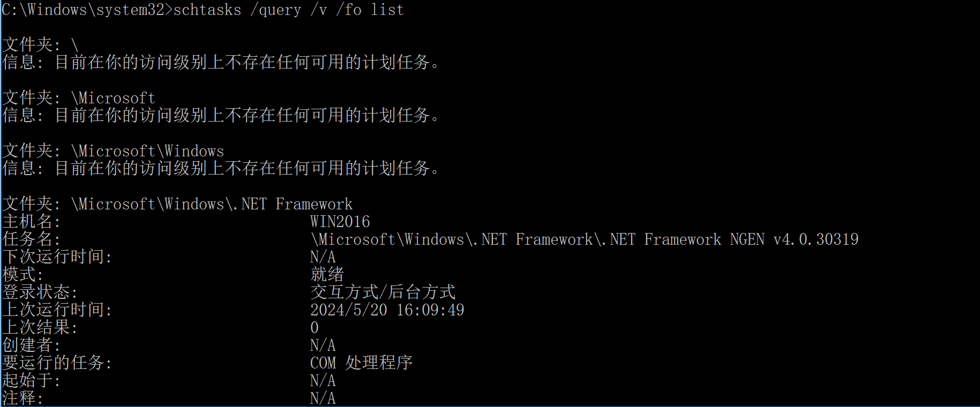
Task: Click the '\Microsoft\Windows\.NET Framework' folder line
Action: point(177,204)
